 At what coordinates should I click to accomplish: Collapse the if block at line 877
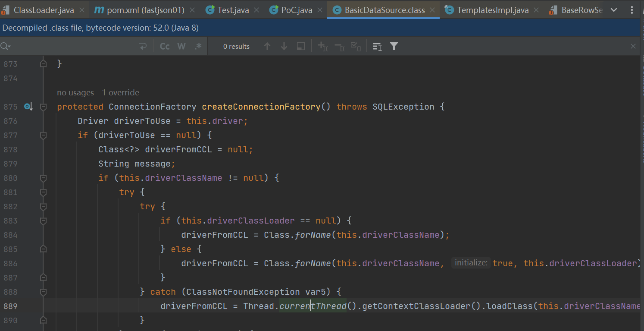click(43, 136)
